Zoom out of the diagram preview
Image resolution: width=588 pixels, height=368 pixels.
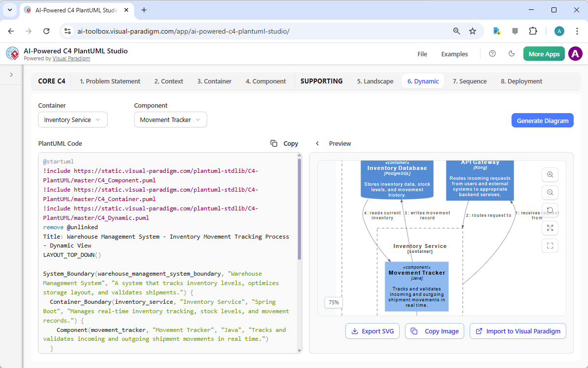pos(550,192)
